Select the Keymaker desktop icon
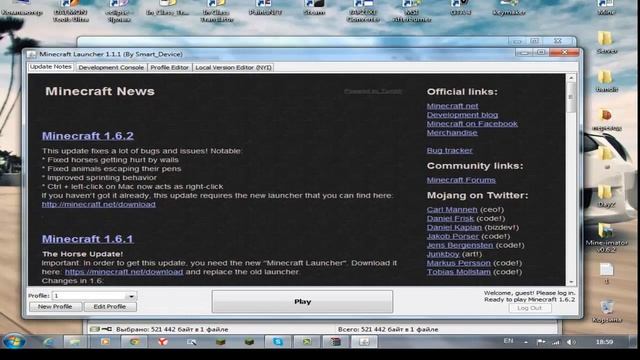Image resolution: width=640 pixels, height=360 pixels. tap(509, 7)
